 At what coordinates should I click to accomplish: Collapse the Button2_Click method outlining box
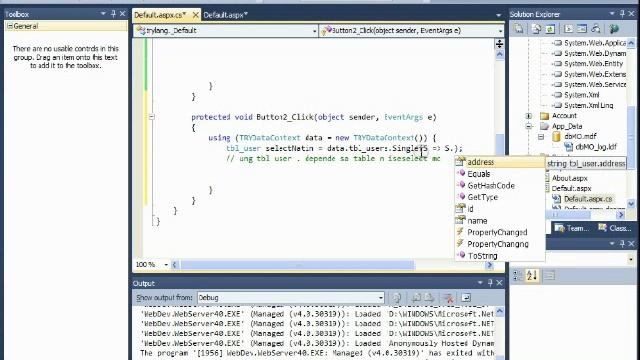(x=151, y=117)
